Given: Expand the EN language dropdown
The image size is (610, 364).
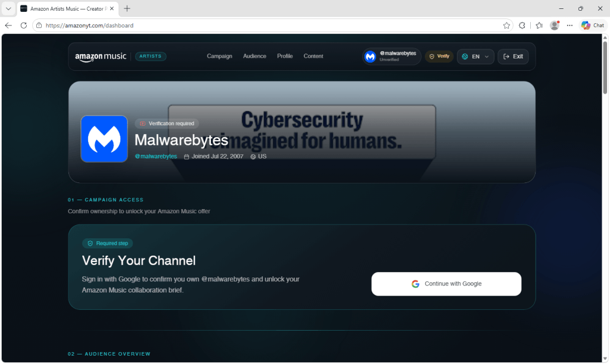Looking at the screenshot, I should pos(475,57).
